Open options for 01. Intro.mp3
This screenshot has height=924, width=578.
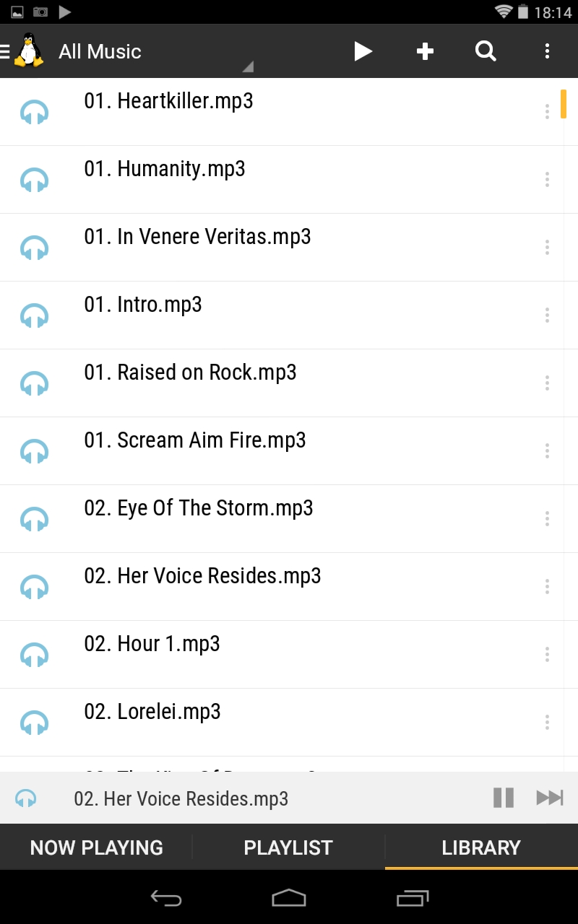point(547,315)
